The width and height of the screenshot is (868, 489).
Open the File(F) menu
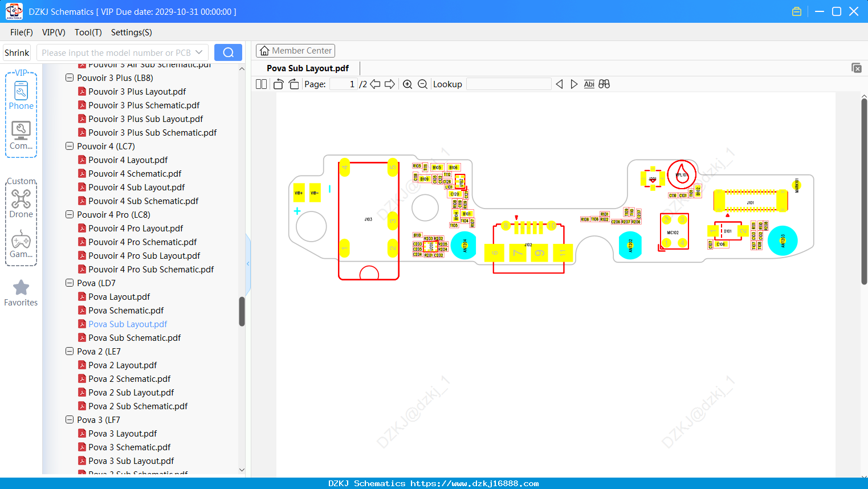point(22,32)
